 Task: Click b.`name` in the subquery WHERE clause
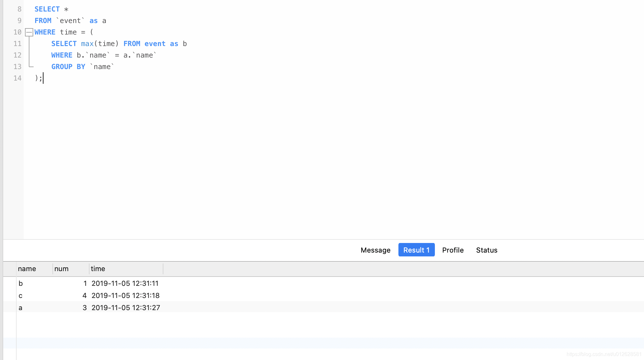click(93, 55)
